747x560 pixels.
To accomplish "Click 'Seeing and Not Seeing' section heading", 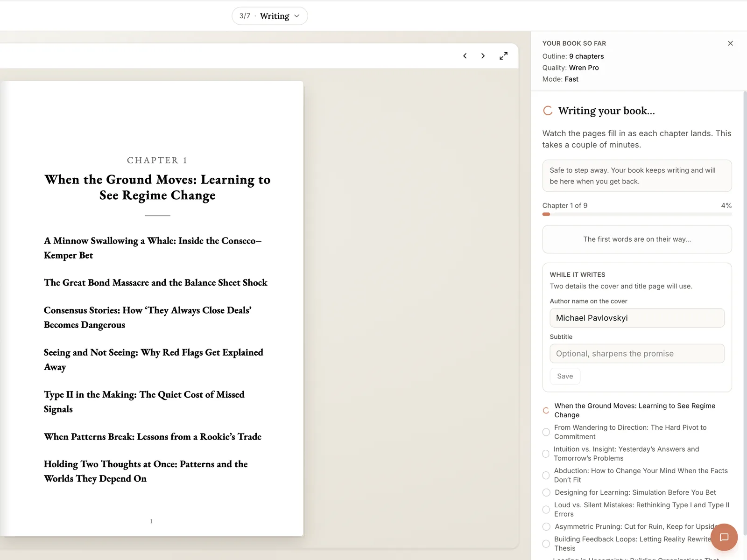I will [x=154, y=359].
